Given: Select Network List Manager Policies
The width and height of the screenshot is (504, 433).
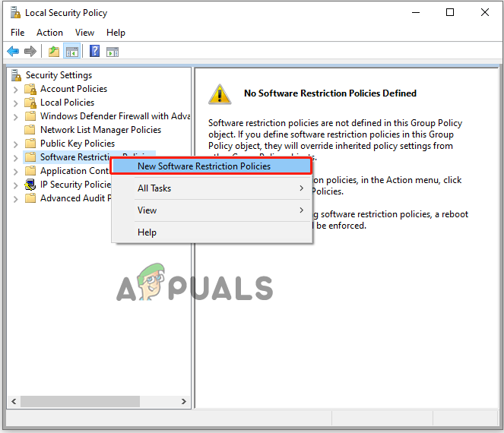Looking at the screenshot, I should 100,130.
